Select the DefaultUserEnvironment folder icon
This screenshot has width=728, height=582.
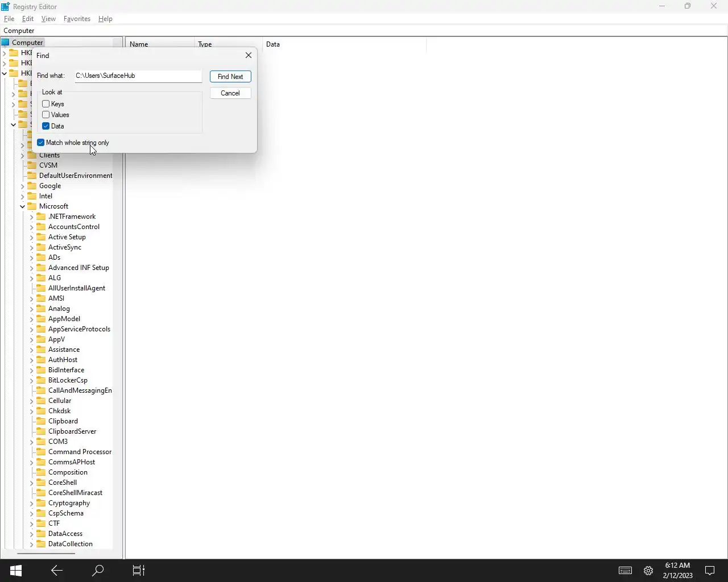coord(32,176)
